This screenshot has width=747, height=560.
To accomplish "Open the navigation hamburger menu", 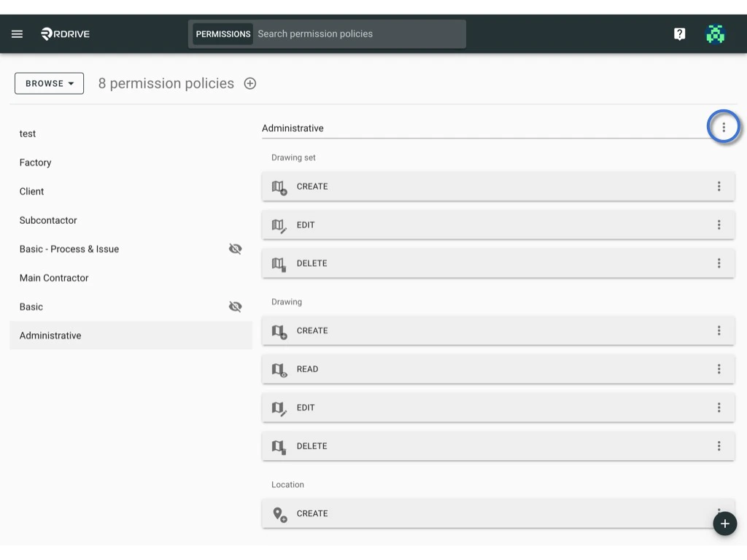I will coord(17,34).
